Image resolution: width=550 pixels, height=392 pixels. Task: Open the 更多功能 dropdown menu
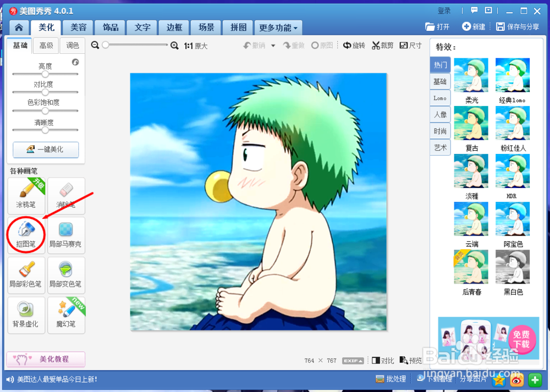[x=278, y=27]
